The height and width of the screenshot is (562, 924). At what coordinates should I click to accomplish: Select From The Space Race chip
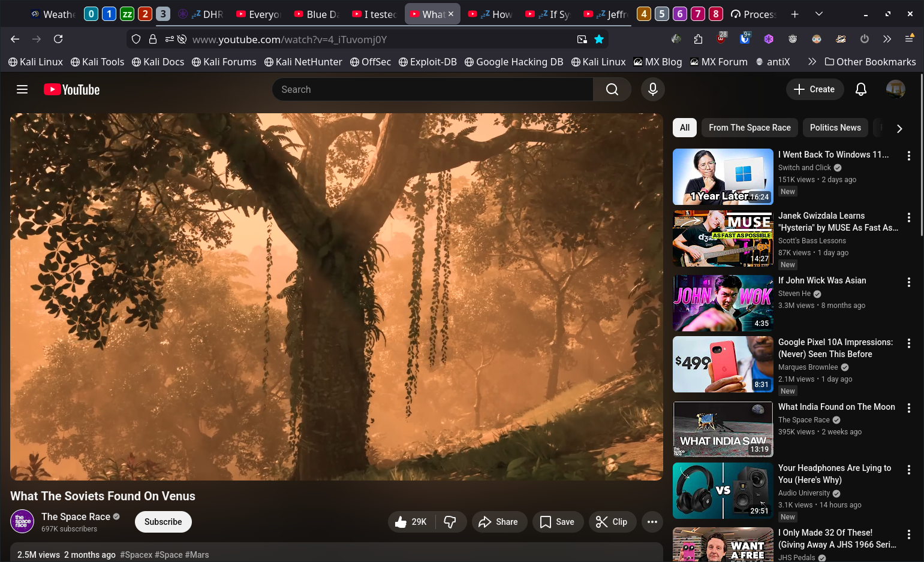(749, 128)
